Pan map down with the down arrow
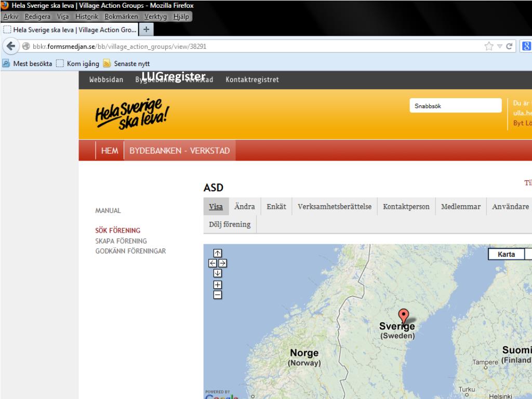532x399 pixels. coord(218,273)
